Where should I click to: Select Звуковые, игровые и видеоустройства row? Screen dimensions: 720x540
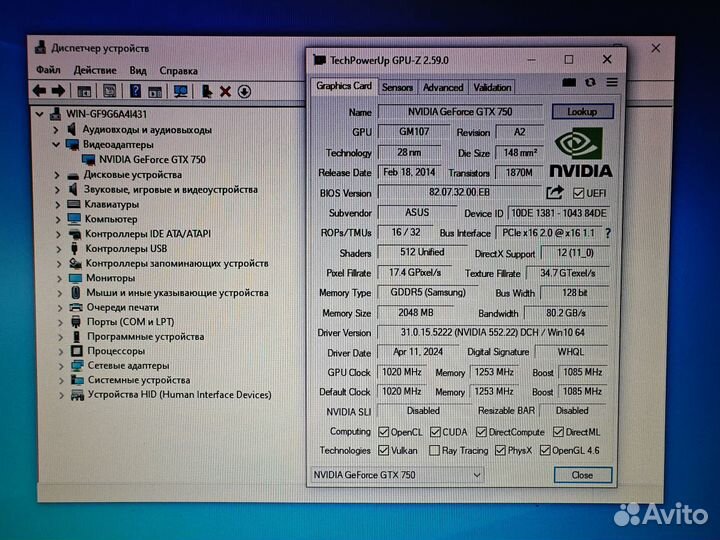pos(170,190)
